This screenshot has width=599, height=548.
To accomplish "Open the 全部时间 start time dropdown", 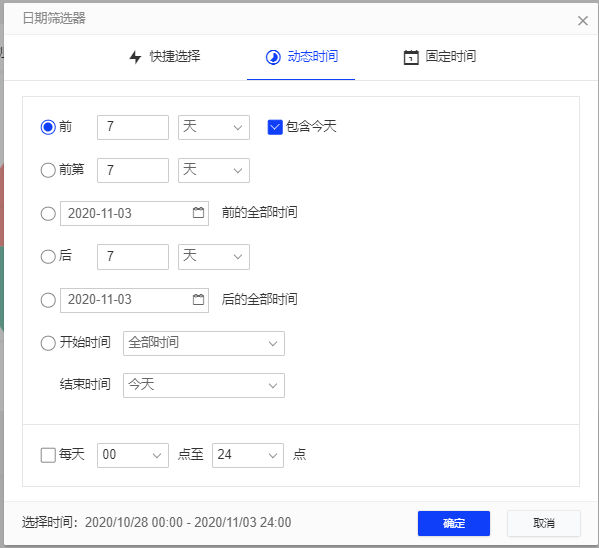I will tap(204, 343).
